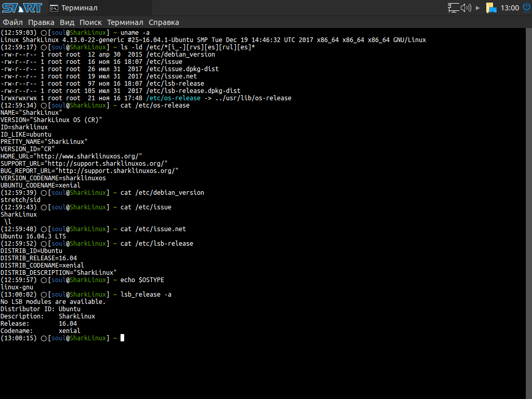The image size is (532, 399).
Task: Click the "DISTRIB_RELEASE=16.04" line
Action: [x=38, y=258]
